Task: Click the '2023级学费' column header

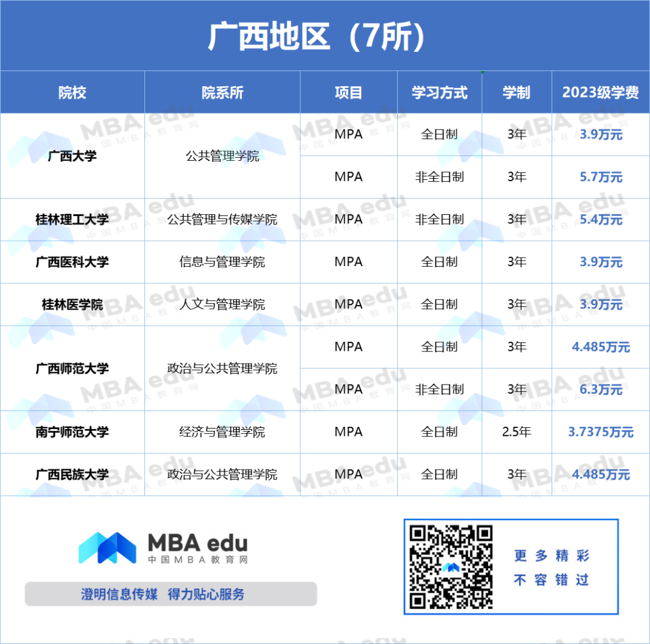Action: 601,93
